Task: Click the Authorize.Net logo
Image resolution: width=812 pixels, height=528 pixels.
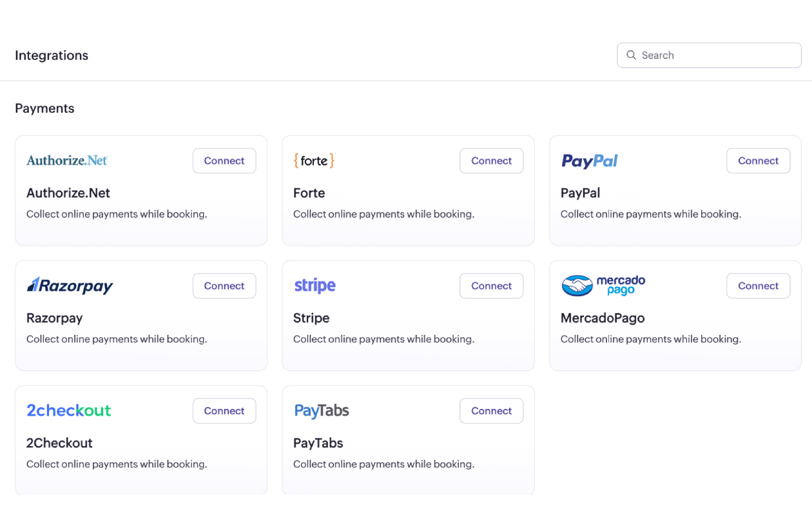Action: click(x=66, y=160)
